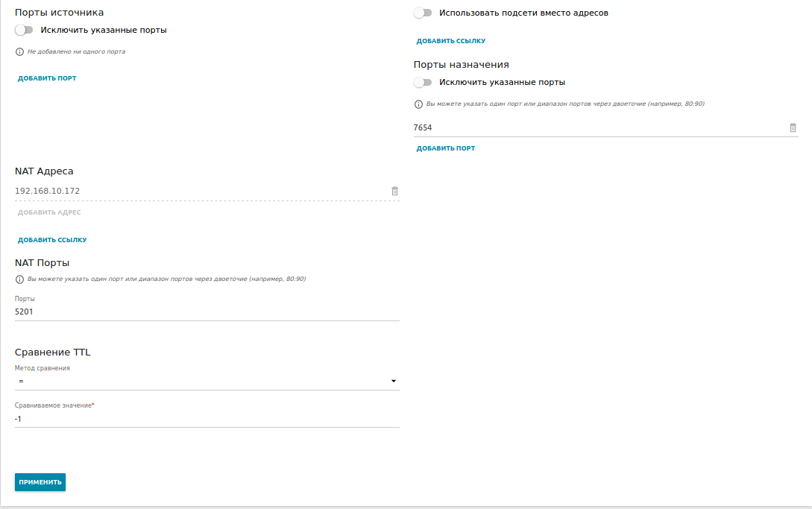The width and height of the screenshot is (812, 509).
Task: Click 'Добавить адрес' under NAT Адреса
Action: pos(49,212)
